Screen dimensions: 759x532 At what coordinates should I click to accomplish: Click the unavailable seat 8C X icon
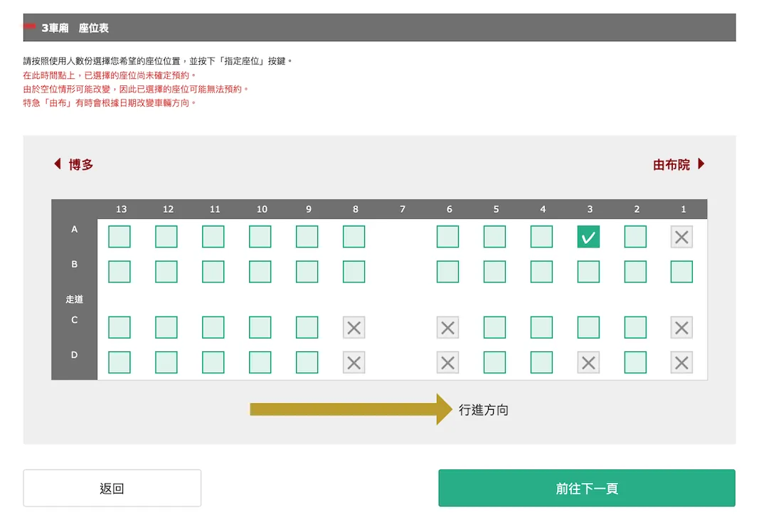pos(354,327)
